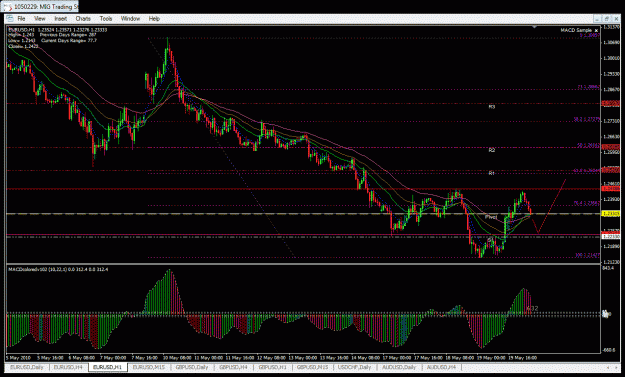Click the 19 May 16:00 time label
Image resolution: width=625 pixels, height=377 pixels.
click(x=522, y=358)
